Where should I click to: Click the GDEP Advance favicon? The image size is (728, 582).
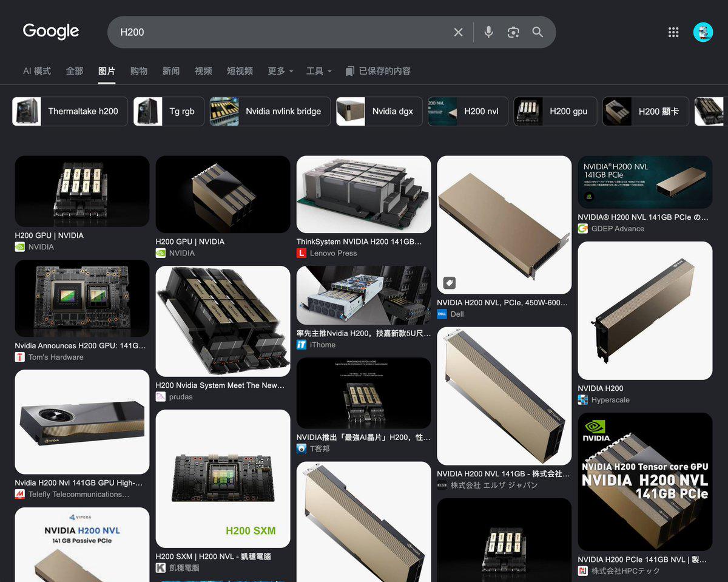pos(583,229)
